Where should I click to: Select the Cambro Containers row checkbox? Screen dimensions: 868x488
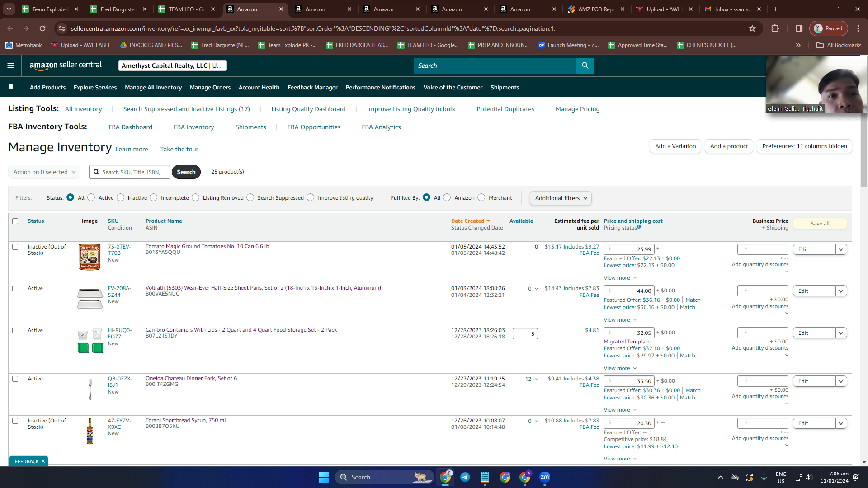point(15,331)
